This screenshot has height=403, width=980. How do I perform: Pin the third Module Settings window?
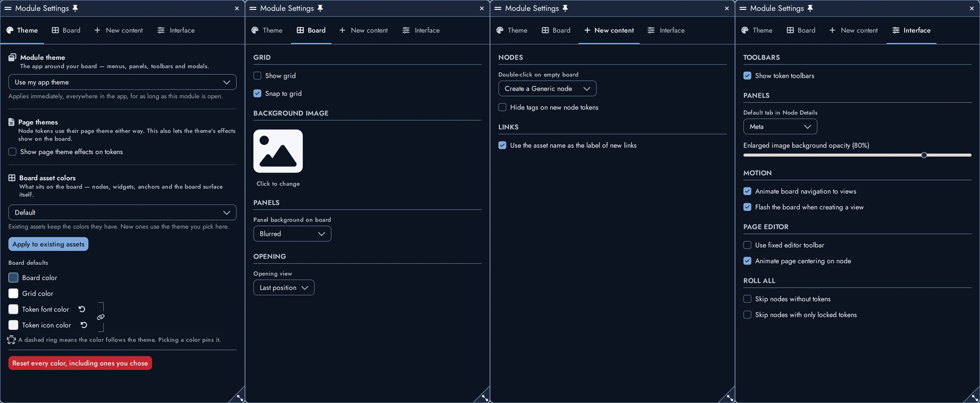[x=565, y=8]
